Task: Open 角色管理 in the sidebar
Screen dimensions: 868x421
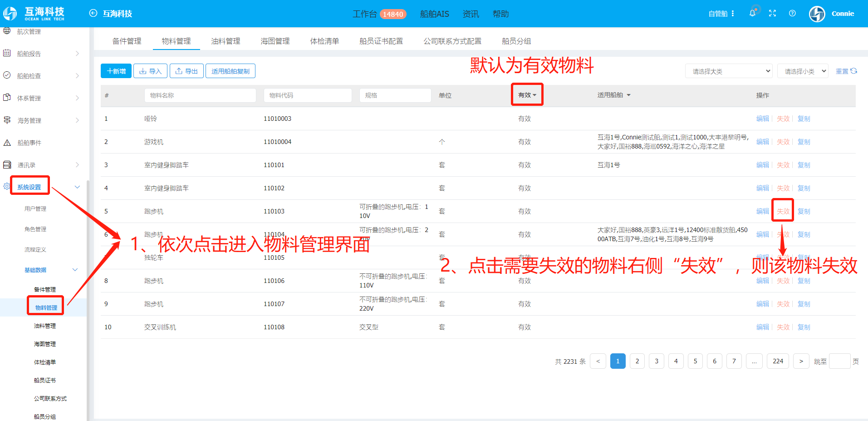Action: (x=35, y=229)
